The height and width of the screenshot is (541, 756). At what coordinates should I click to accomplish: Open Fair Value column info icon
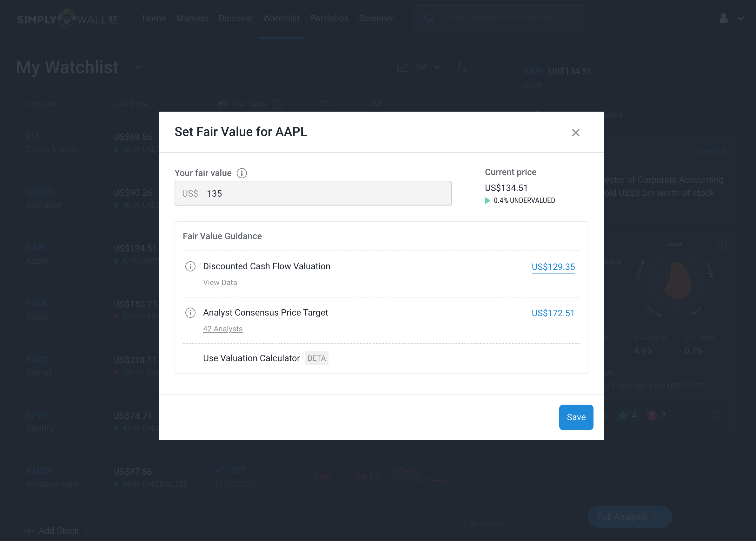(x=277, y=104)
